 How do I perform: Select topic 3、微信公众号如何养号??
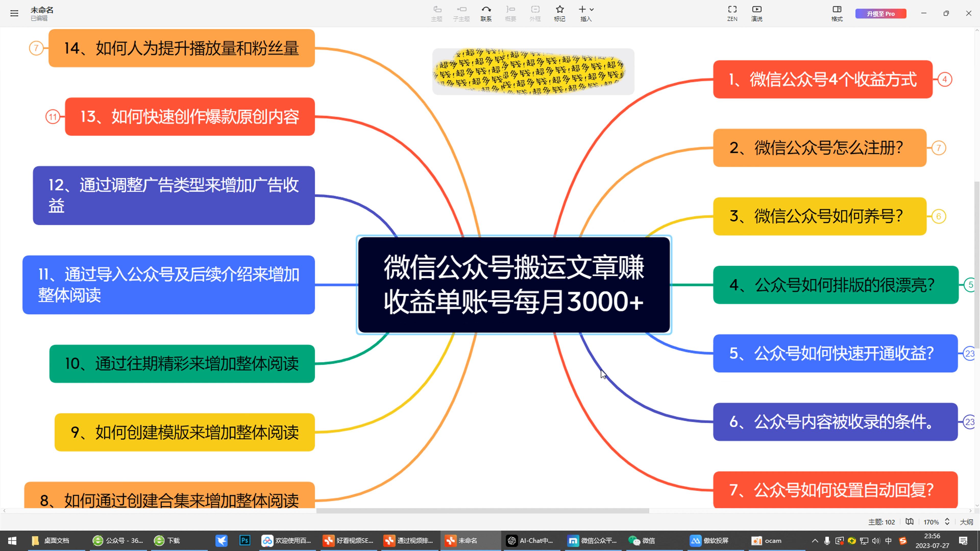tap(820, 216)
